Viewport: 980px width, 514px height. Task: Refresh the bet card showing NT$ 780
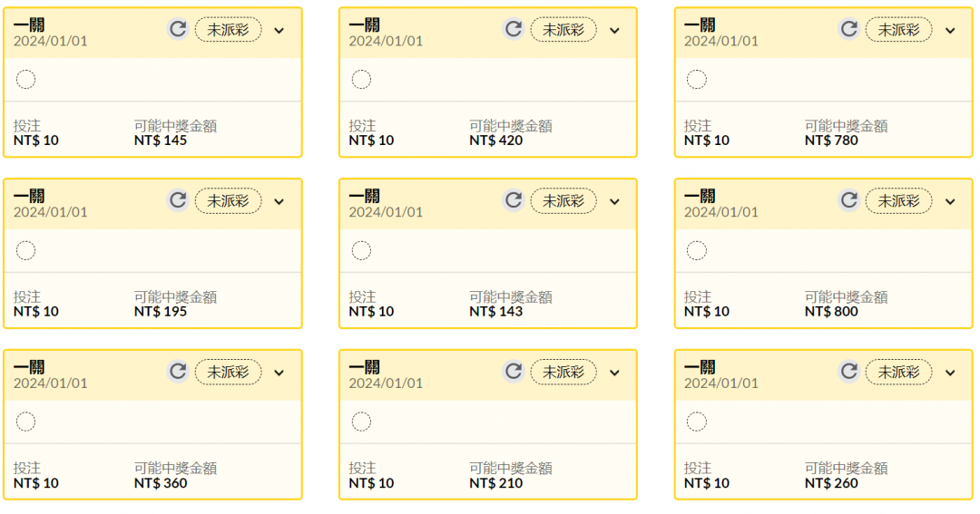[x=848, y=29]
